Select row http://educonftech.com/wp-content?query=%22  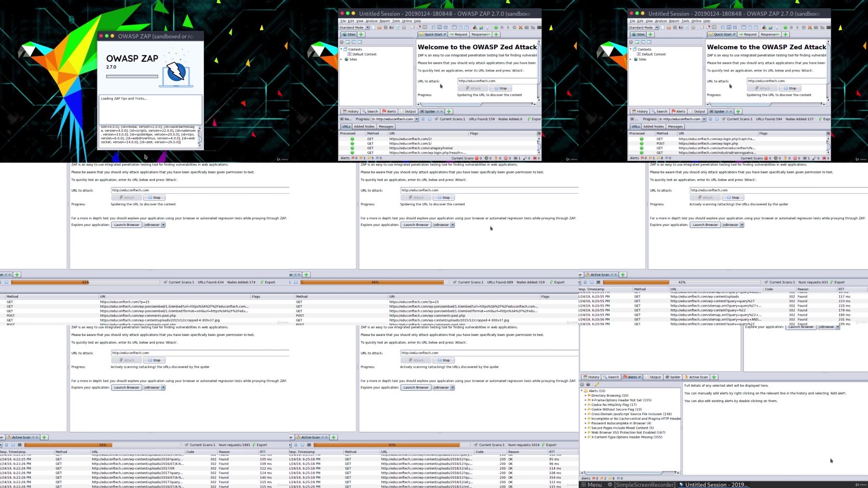[723, 310]
